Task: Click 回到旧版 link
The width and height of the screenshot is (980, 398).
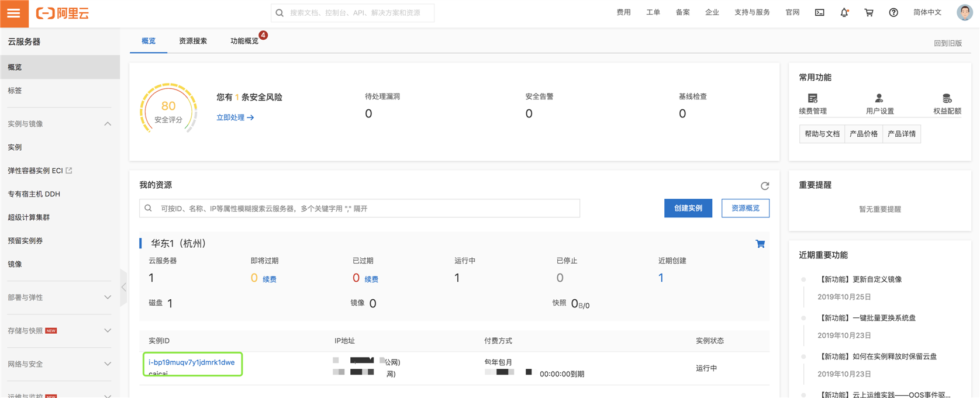Action: coord(948,43)
